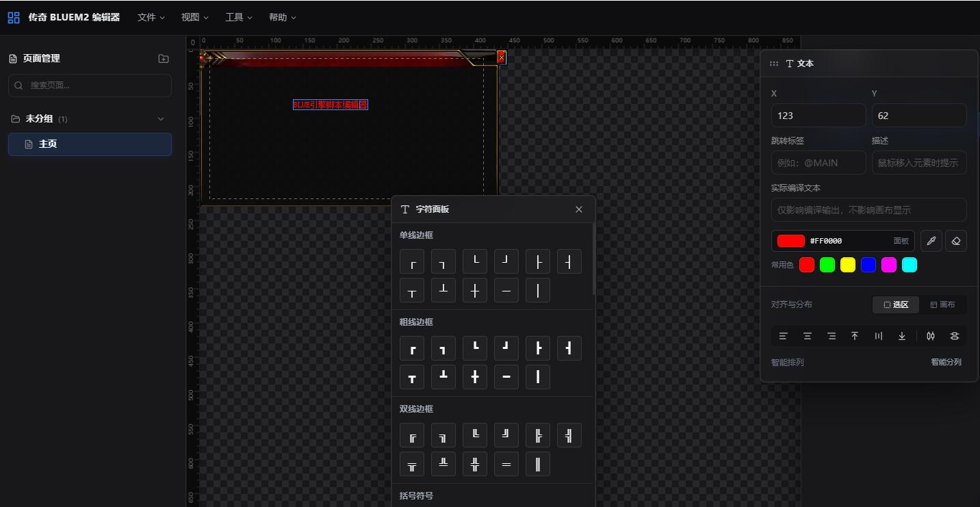
Task: Focus the 搜索页面 search field
Action: coord(90,86)
